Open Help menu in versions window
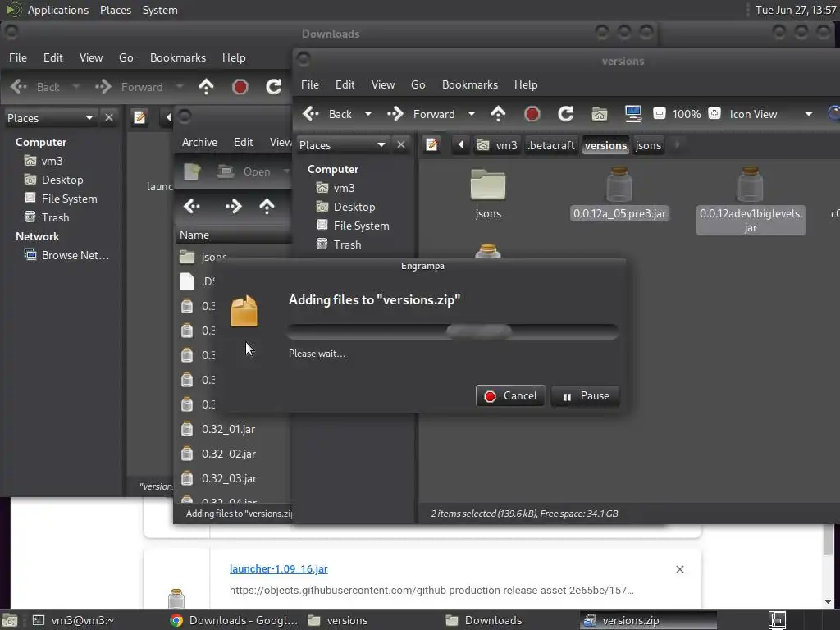This screenshot has height=630, width=840. [x=526, y=84]
